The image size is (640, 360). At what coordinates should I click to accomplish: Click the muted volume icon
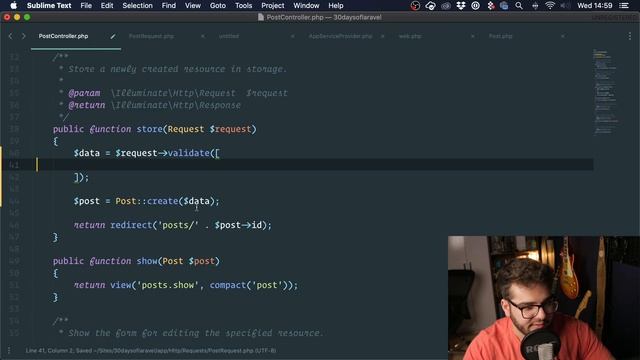click(x=565, y=6)
